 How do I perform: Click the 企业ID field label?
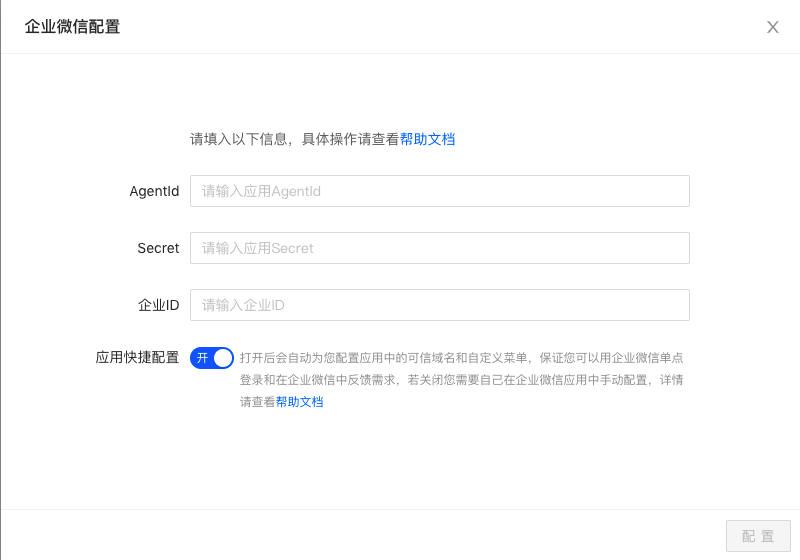pos(159,306)
